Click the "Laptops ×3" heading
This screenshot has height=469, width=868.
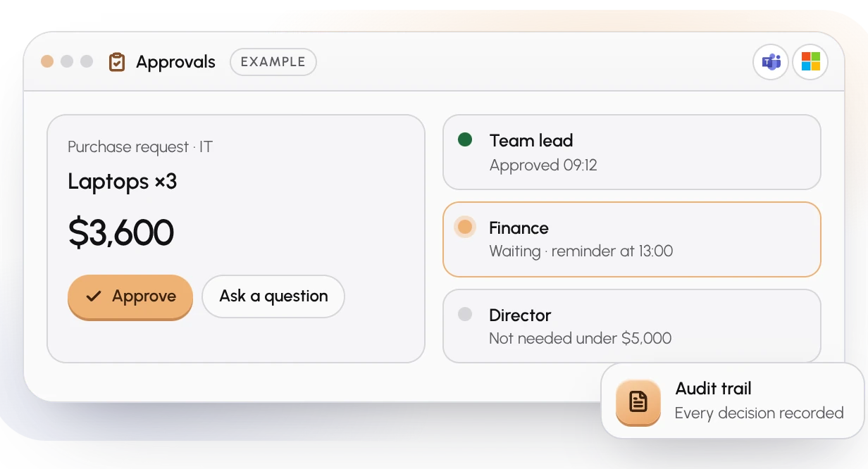[123, 182]
